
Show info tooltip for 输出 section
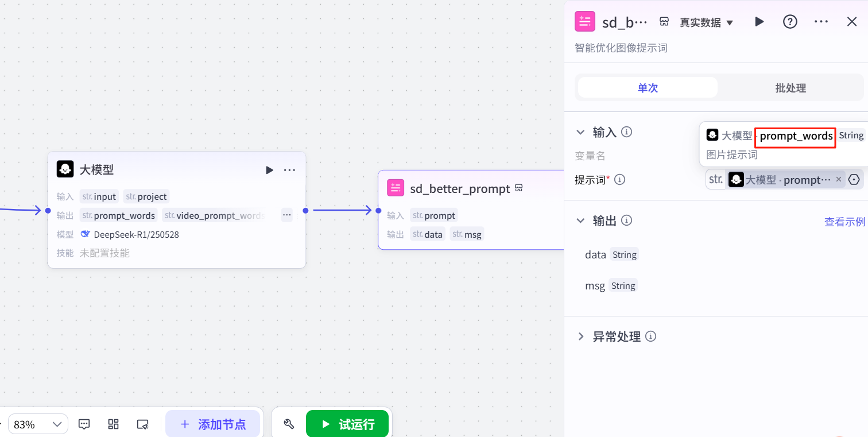[x=627, y=221]
